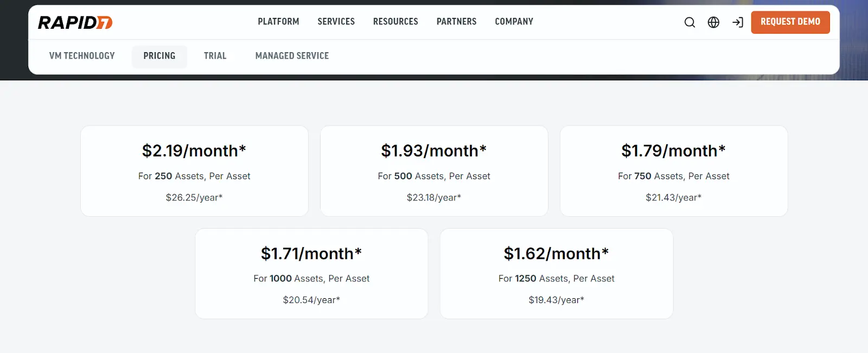Click 'For 250 Assets, Per Asset' text
Screen dimensions: 868x353
pyautogui.click(x=194, y=176)
